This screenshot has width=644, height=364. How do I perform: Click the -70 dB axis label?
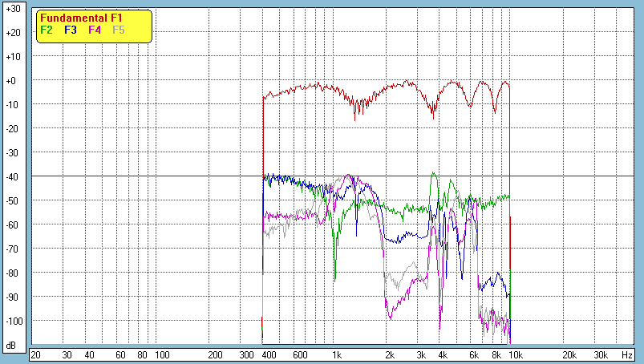[12, 249]
